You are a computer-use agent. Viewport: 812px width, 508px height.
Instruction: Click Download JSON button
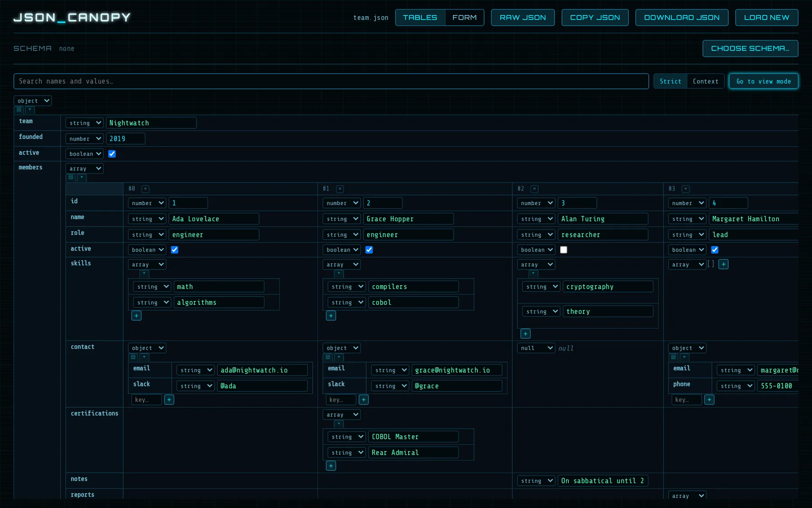pos(682,18)
